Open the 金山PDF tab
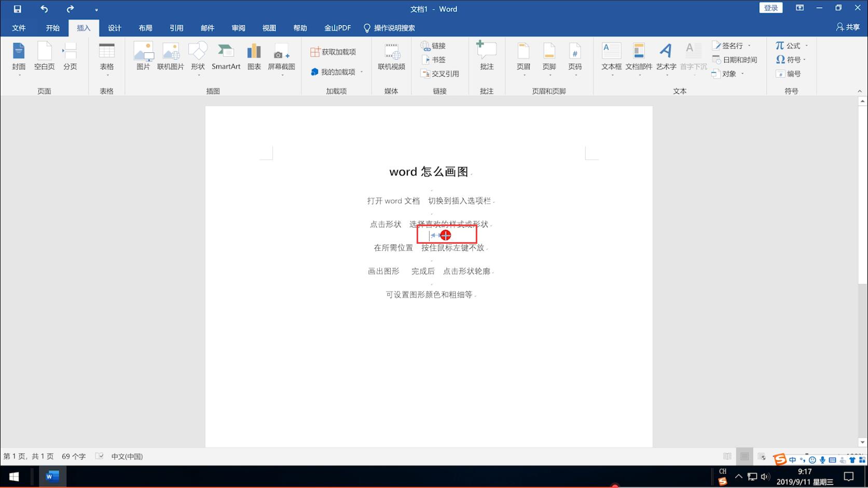 [x=338, y=28]
